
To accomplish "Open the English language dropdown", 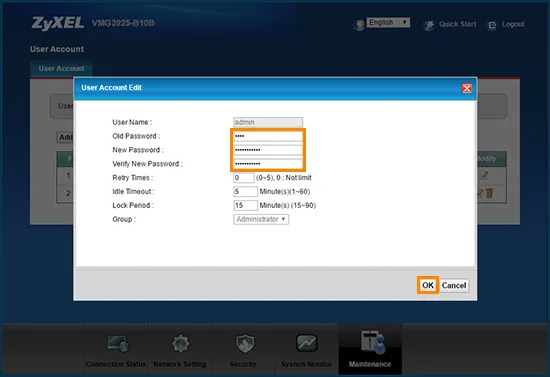I will coord(388,22).
